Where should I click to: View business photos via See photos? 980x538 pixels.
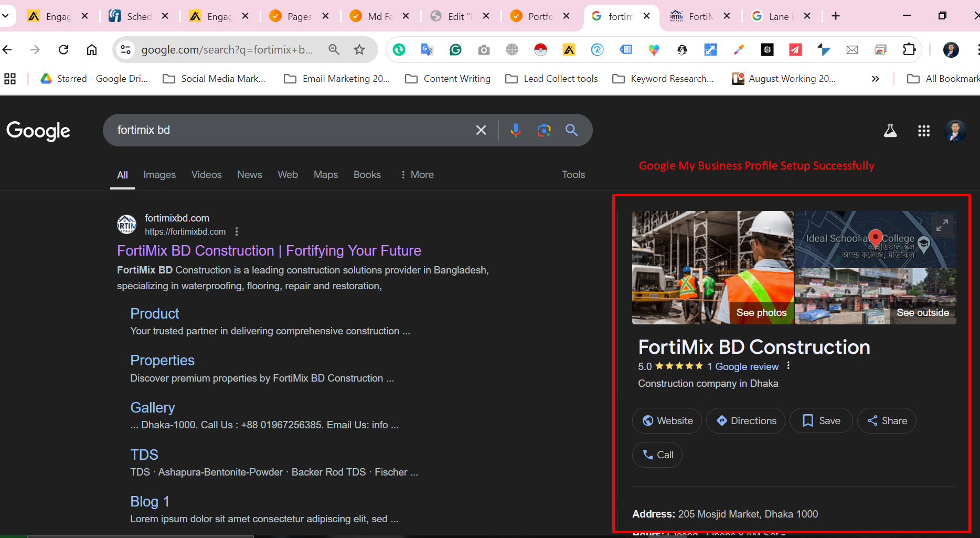coord(761,313)
